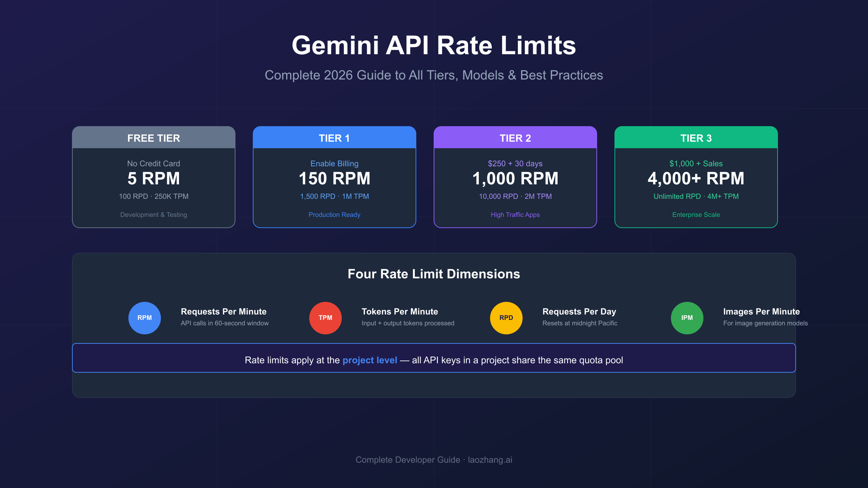Viewport: 868px width, 488px height.
Task: Click the laozhang.ai footer link
Action: [x=490, y=460]
